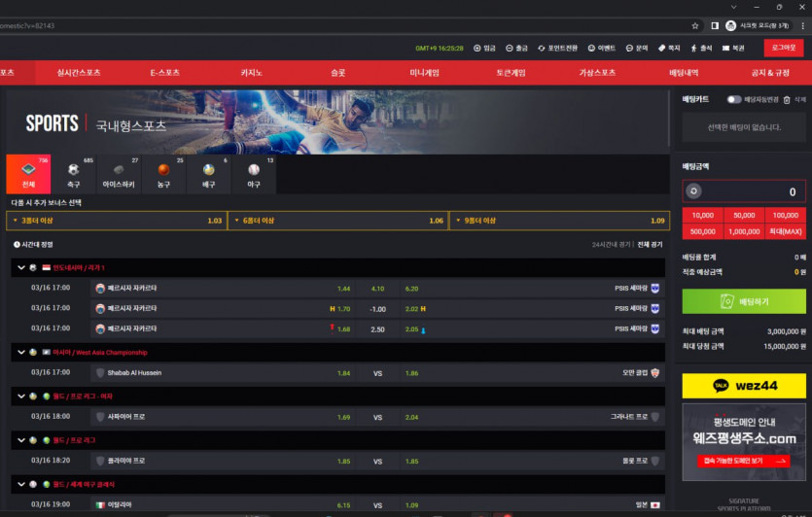
Task: Pick 그라나트 프로 odds 2.04
Action: click(x=411, y=417)
